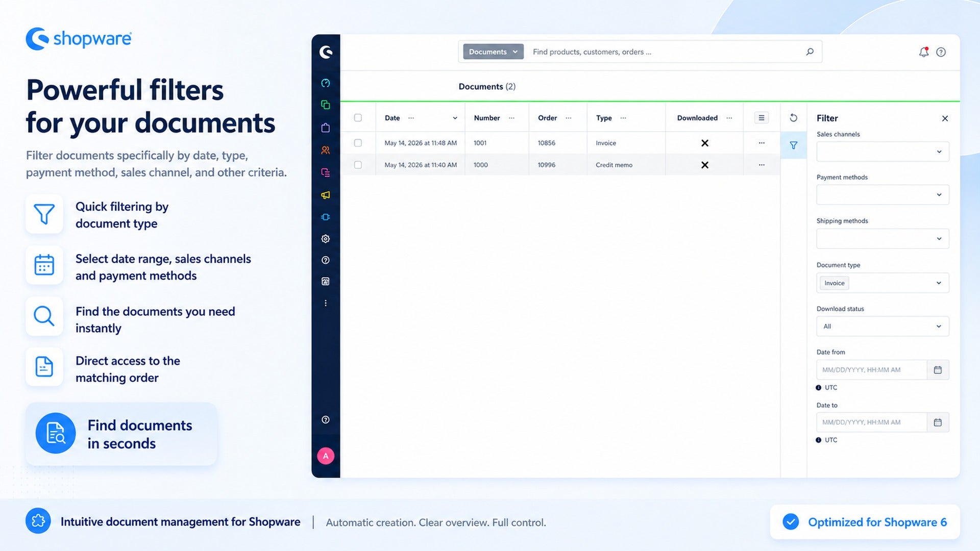Click the search magnifier icon in the search bar
The width and height of the screenshot is (980, 551).
pos(810,52)
